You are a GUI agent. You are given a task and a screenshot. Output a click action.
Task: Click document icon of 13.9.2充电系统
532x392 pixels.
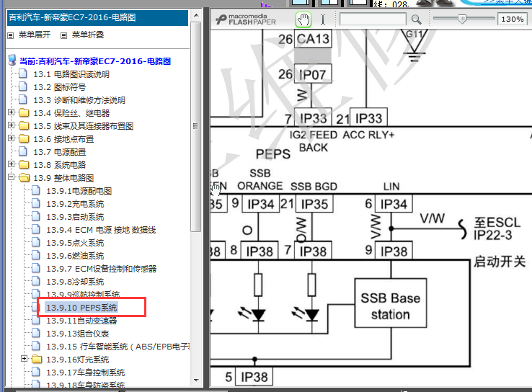pos(36,203)
